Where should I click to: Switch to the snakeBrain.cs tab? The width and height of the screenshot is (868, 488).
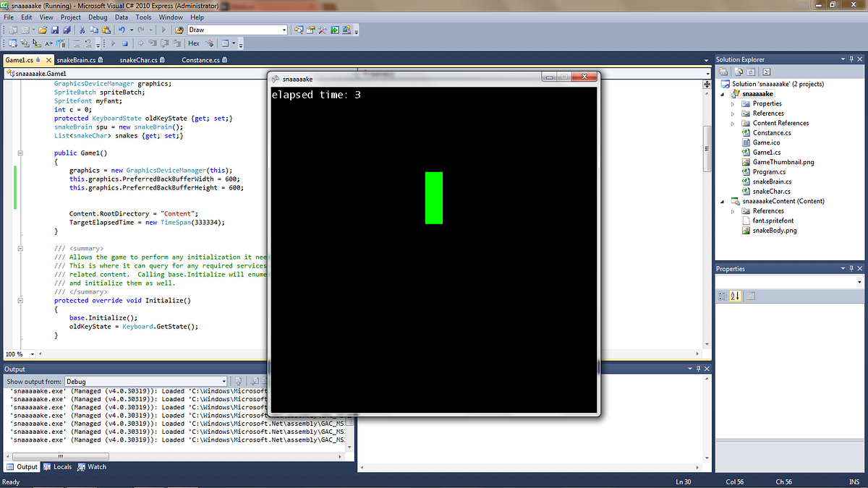click(x=75, y=59)
